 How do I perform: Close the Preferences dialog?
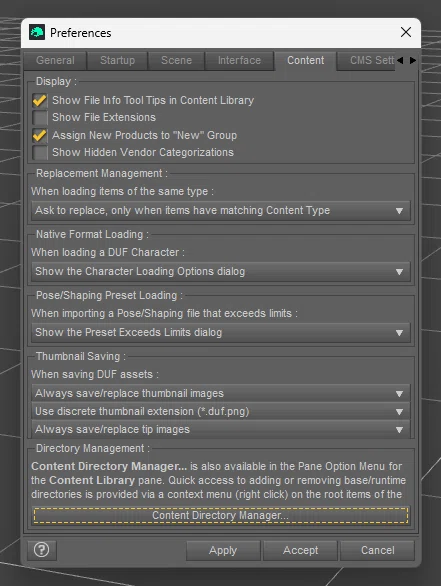click(x=406, y=32)
